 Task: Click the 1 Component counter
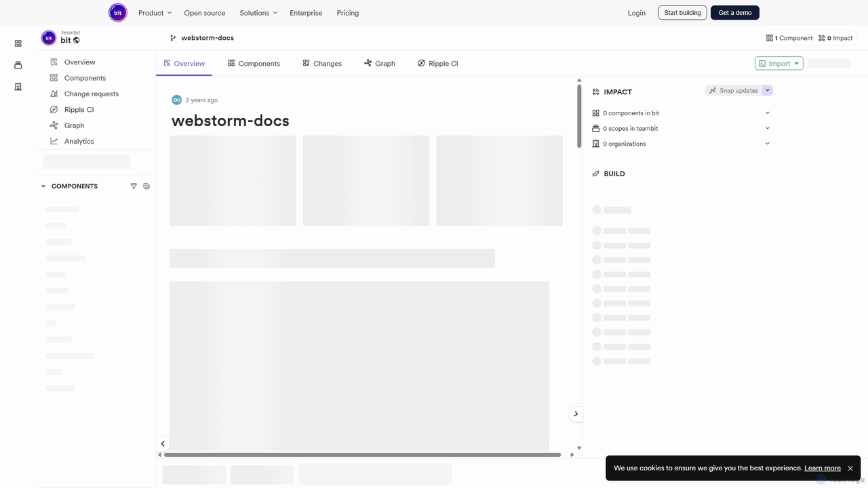789,38
